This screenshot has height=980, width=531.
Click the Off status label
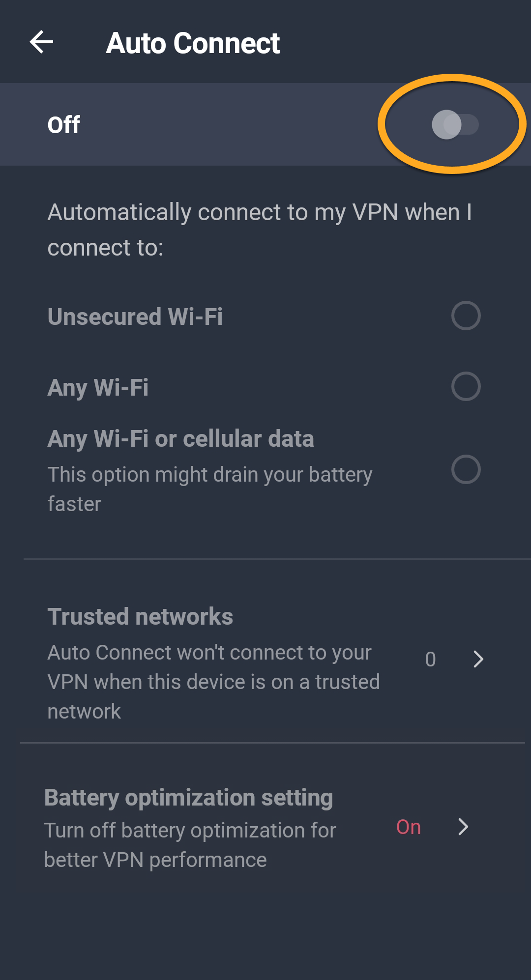(64, 125)
